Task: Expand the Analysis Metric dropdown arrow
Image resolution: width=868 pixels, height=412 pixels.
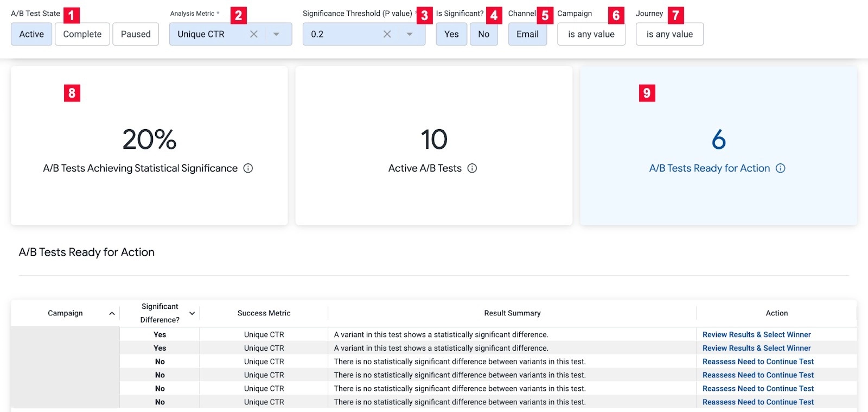Action: pyautogui.click(x=276, y=34)
